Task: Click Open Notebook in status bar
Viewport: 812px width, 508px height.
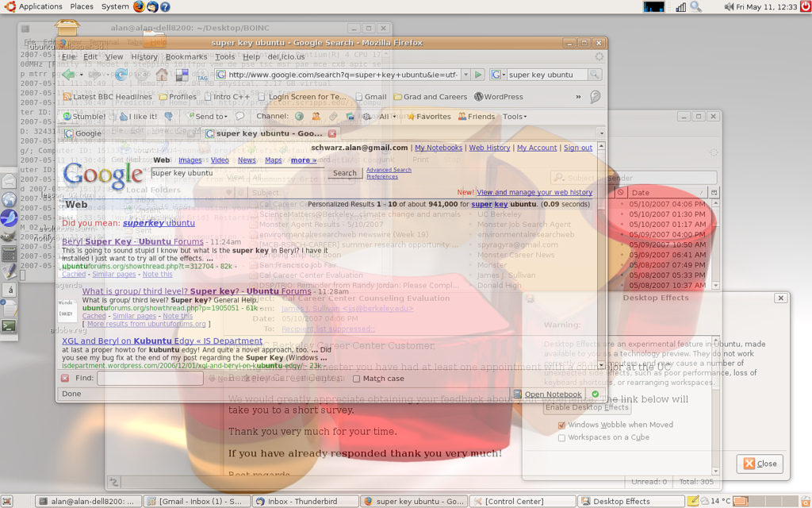Action: click(x=547, y=394)
